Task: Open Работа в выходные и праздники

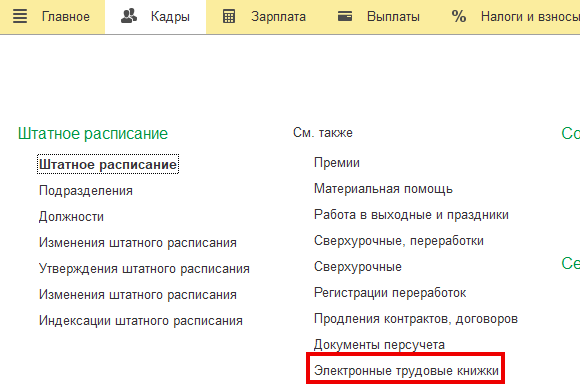Action: (411, 215)
